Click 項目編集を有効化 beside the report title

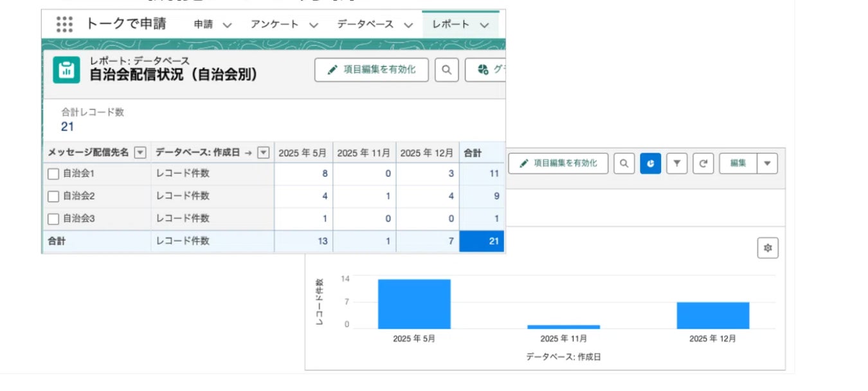click(372, 69)
